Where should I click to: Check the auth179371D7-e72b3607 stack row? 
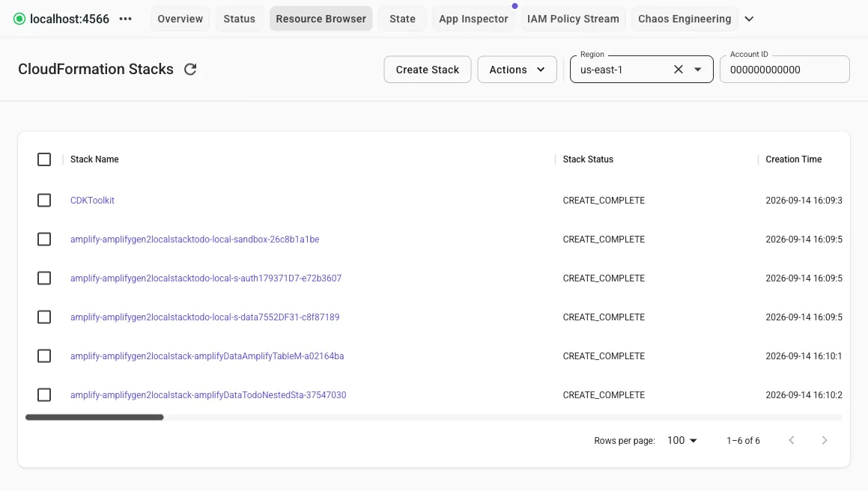point(44,278)
